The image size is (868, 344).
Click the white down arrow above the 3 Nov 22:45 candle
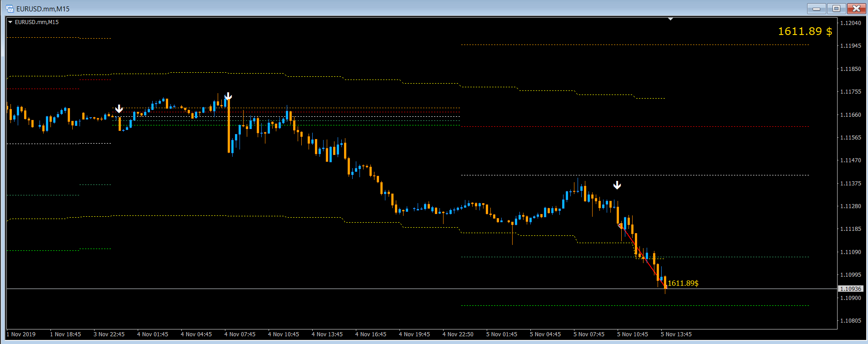[119, 109]
